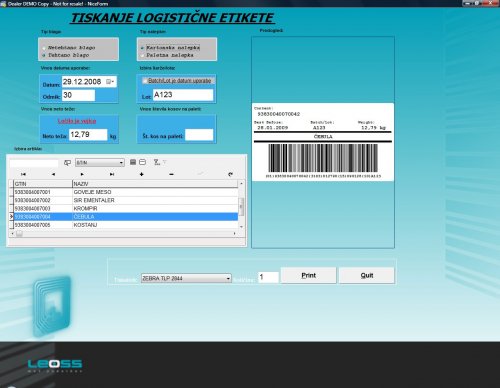Delete record with minus icon

(171, 174)
